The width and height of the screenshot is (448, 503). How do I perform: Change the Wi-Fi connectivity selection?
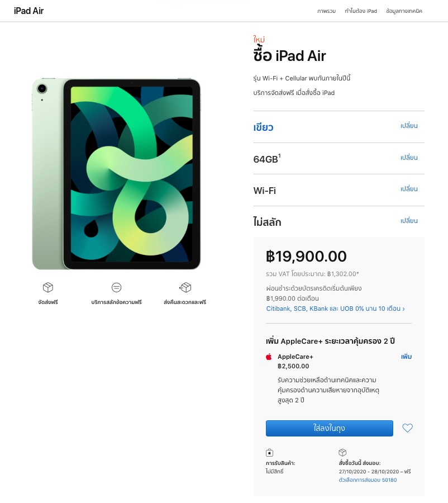(409, 189)
